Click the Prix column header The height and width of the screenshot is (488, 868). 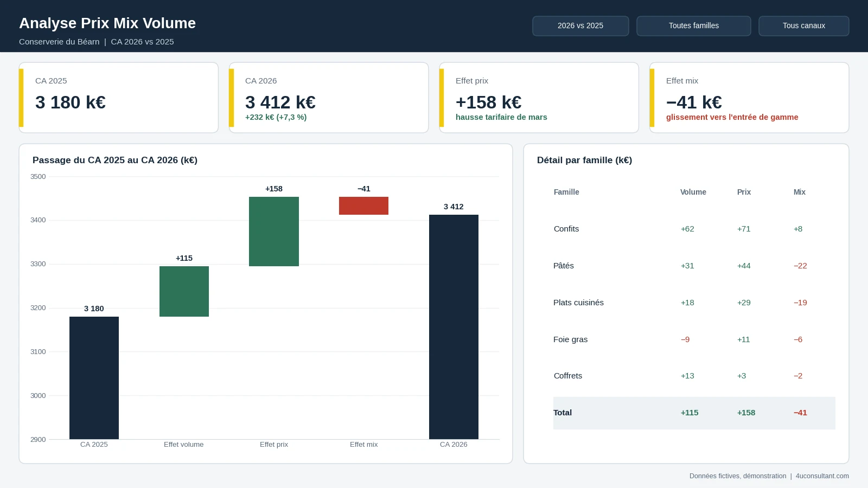pyautogui.click(x=744, y=192)
